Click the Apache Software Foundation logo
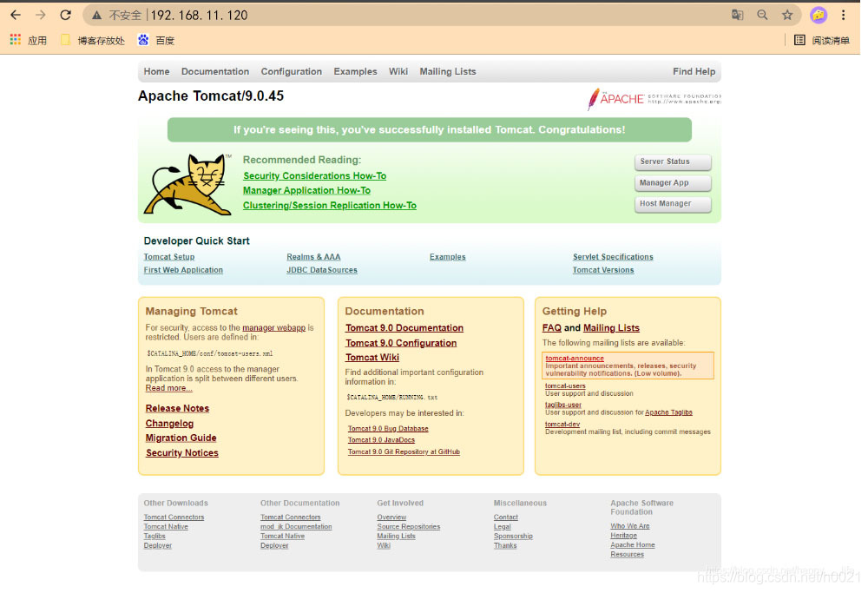This screenshot has height=593, width=868. 654,99
